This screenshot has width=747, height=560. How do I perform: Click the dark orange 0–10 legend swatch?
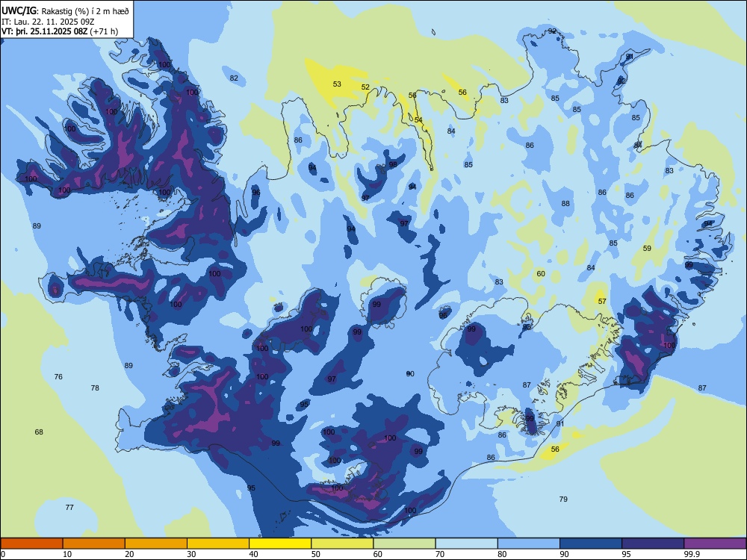tap(31, 544)
